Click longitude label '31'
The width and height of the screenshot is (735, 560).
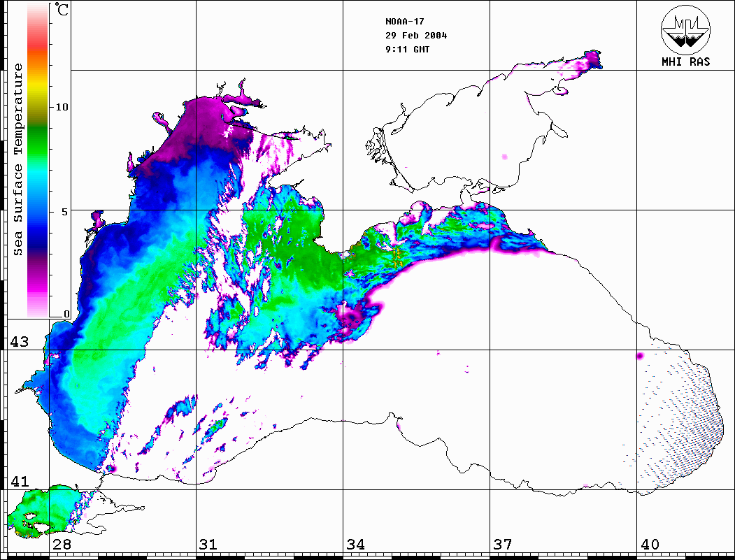coord(208,544)
